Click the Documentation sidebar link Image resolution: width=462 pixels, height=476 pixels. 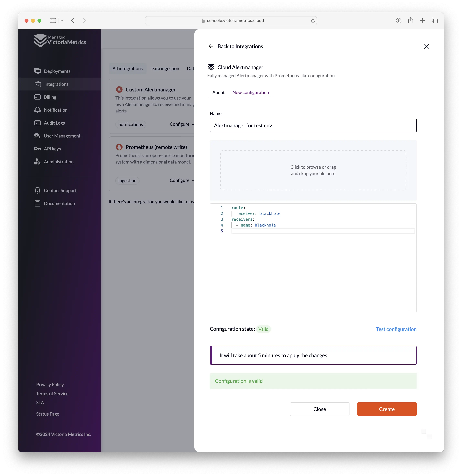[59, 203]
